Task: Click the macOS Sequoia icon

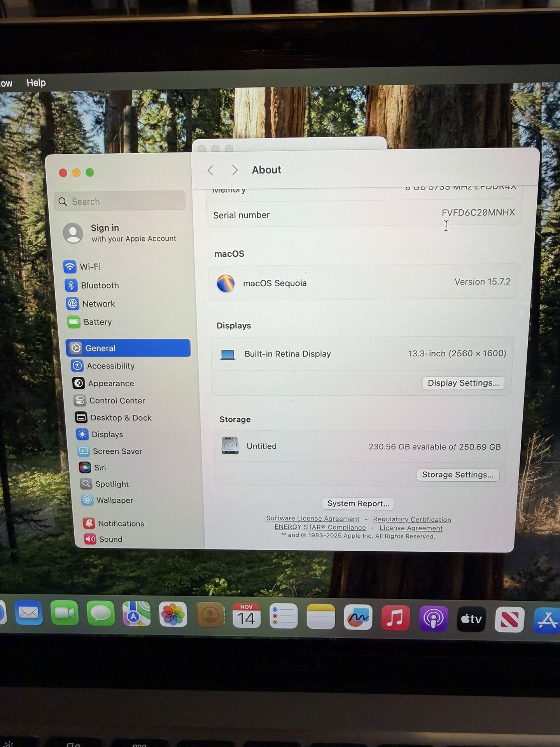Action: (x=226, y=283)
